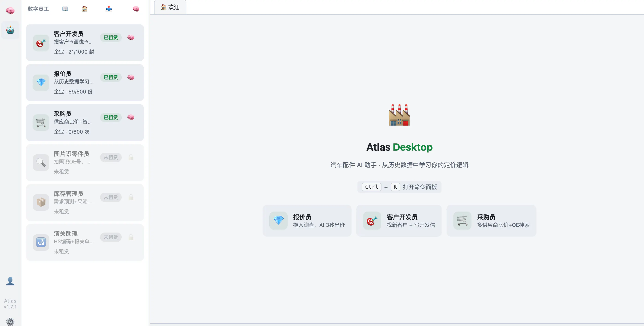The image size is (644, 326).
Task: Click description HS编码+报关单...
Action: 74,241
